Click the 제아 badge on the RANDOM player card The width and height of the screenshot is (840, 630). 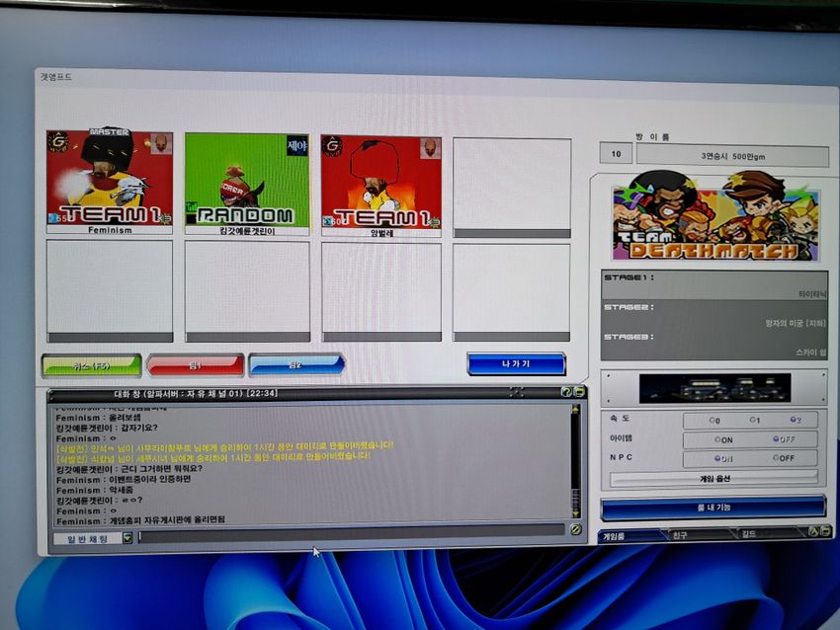point(297,145)
